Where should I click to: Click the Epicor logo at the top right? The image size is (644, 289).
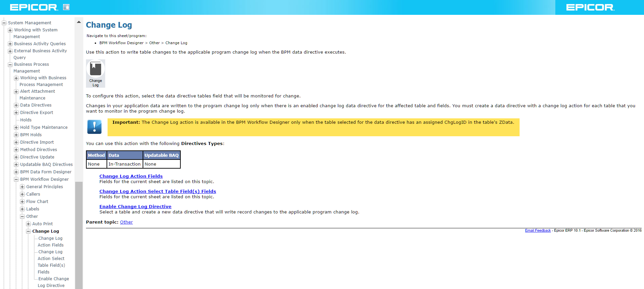point(590,7)
